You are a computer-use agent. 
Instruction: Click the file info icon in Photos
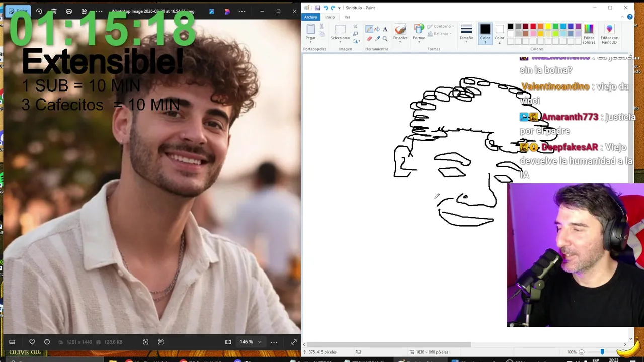tap(47, 342)
